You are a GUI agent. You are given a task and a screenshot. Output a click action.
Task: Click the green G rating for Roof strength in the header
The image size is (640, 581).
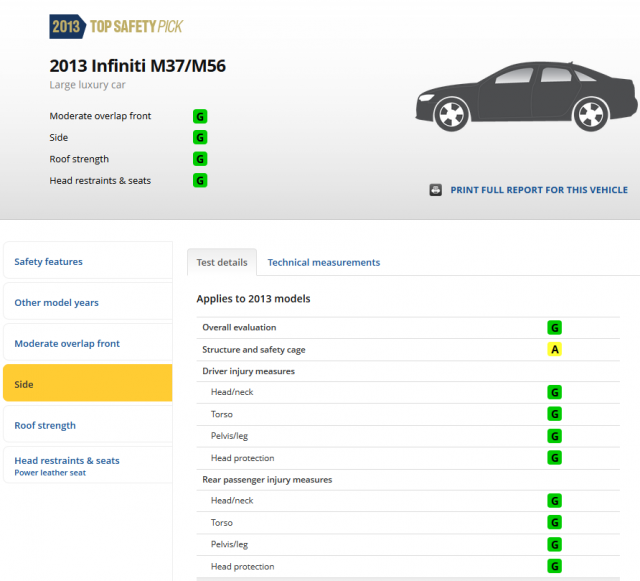[x=200, y=159]
